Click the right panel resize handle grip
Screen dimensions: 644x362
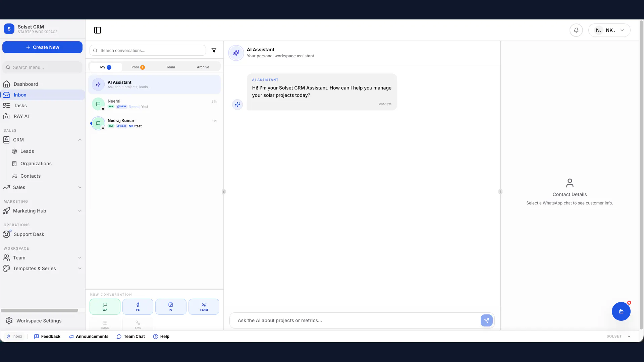(500, 192)
